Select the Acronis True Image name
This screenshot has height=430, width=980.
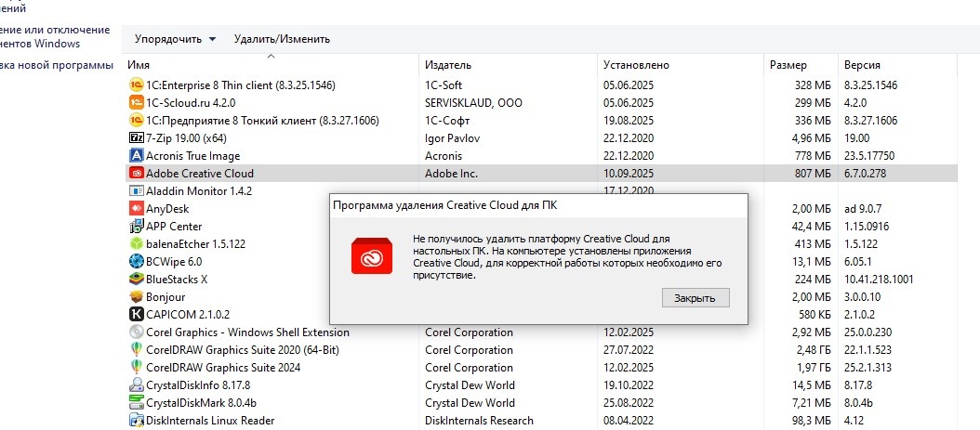[193, 155]
